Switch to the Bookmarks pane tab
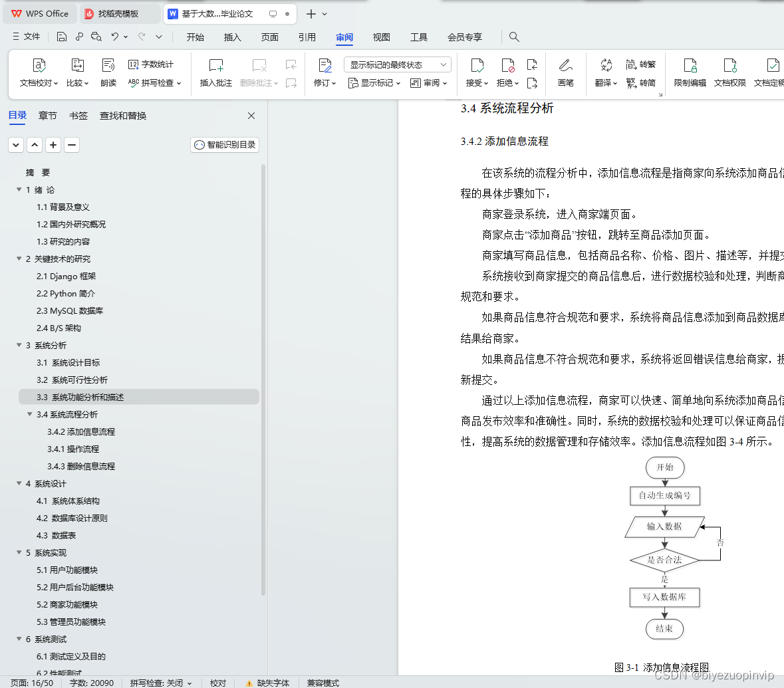This screenshot has height=688, width=784. 78,116
